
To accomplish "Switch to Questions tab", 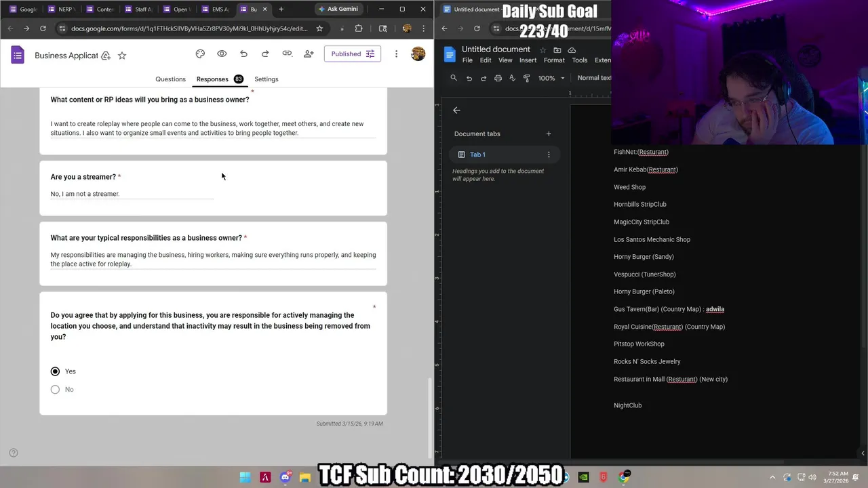I will (x=170, y=79).
